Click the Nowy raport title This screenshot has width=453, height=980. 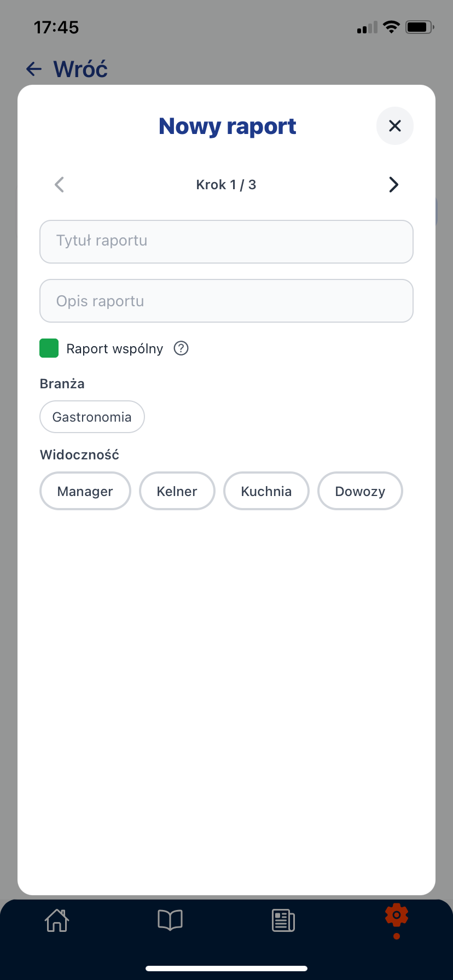click(227, 126)
